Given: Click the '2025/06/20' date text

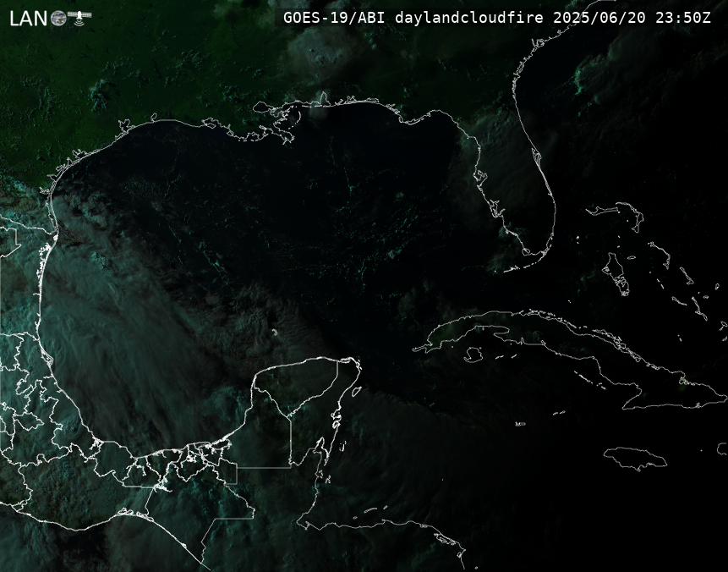Looking at the screenshot, I should click(599, 18).
